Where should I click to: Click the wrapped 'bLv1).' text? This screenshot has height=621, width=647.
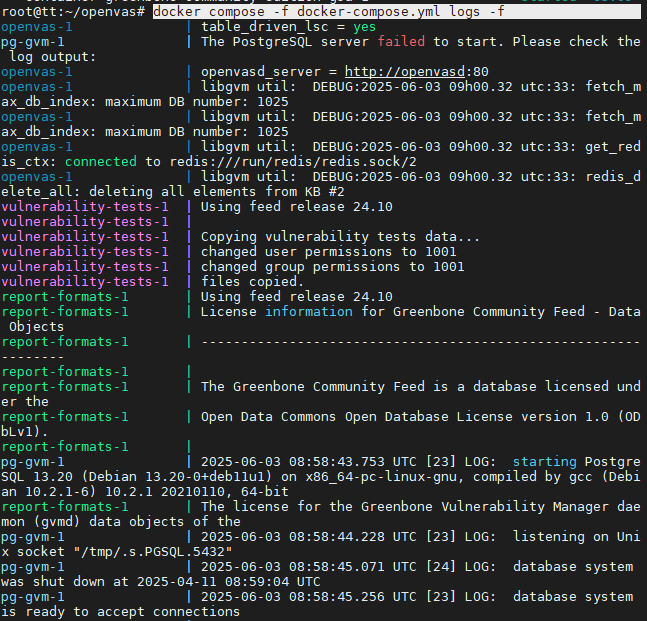[25, 432]
